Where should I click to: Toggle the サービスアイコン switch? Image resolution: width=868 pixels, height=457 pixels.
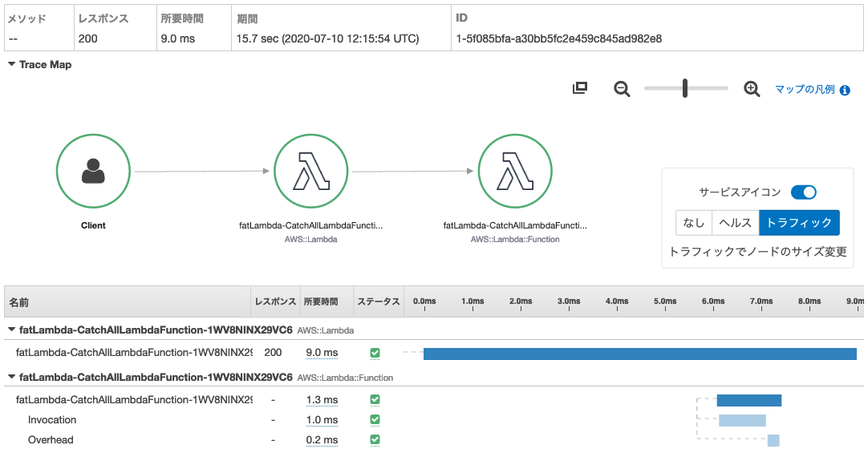[x=804, y=192]
